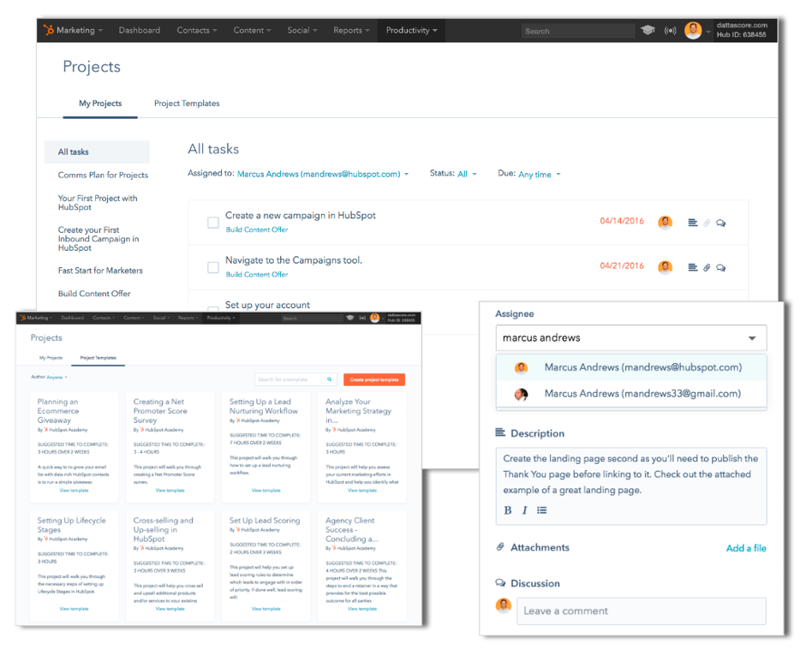Open the Reports menu
812x655 pixels.
pyautogui.click(x=350, y=30)
